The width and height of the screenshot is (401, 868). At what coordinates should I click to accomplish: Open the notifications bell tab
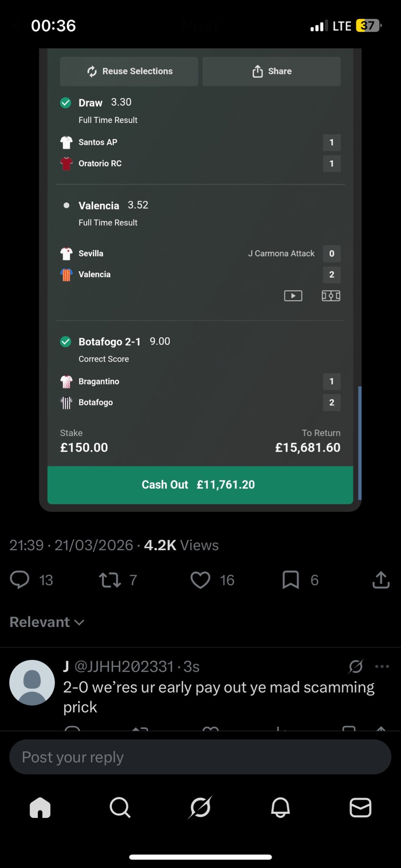[x=280, y=807]
